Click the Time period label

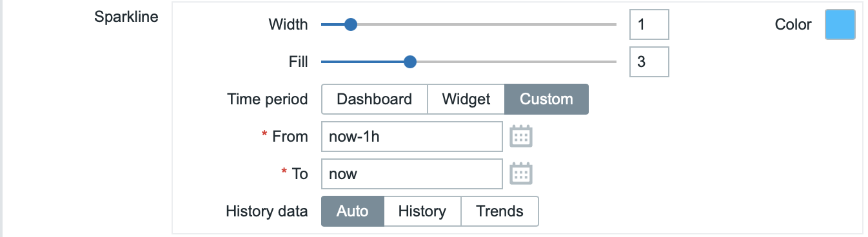267,99
